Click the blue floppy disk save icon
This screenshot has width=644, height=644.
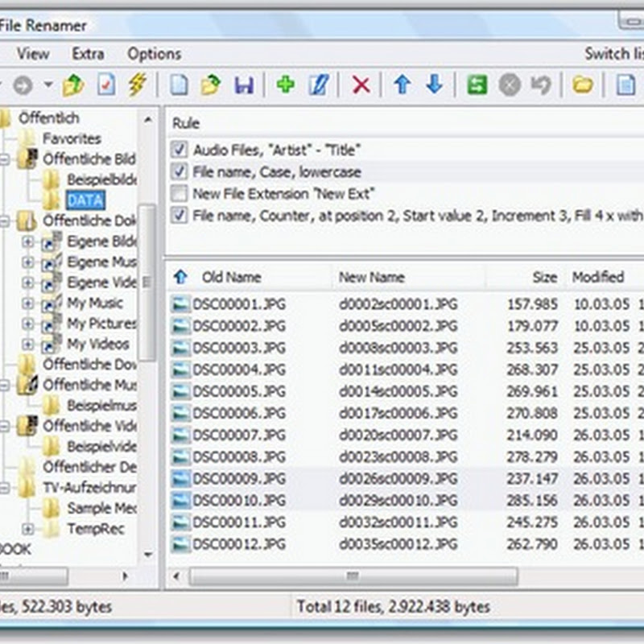(x=243, y=85)
